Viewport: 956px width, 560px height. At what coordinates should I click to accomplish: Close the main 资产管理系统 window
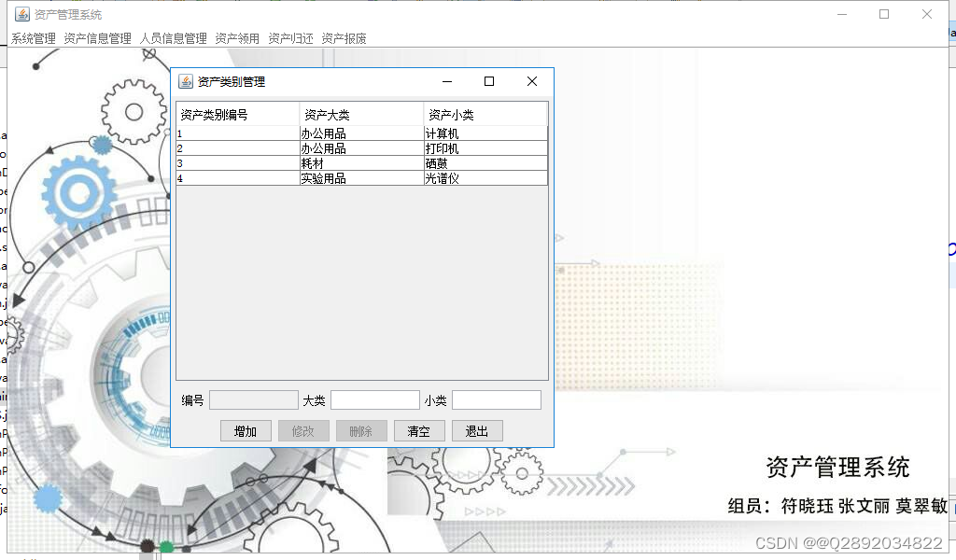pos(927,14)
